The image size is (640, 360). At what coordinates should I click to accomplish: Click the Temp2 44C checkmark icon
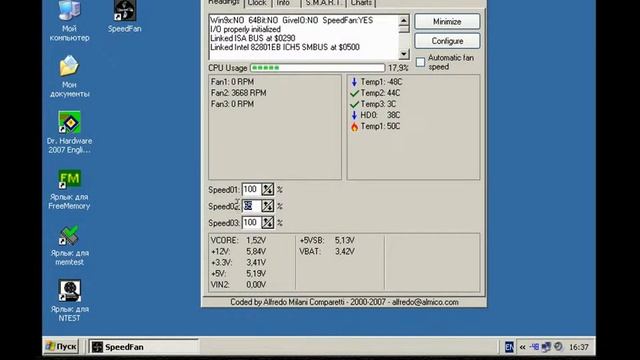[x=354, y=93]
